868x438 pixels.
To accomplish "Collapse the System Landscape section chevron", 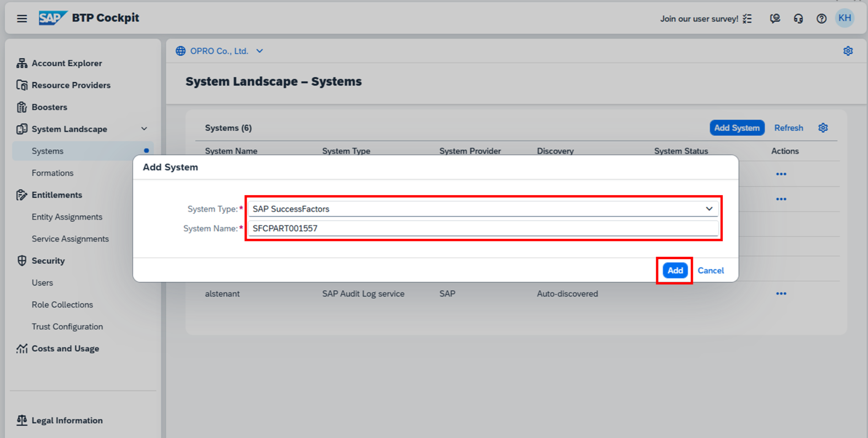I will click(x=144, y=129).
